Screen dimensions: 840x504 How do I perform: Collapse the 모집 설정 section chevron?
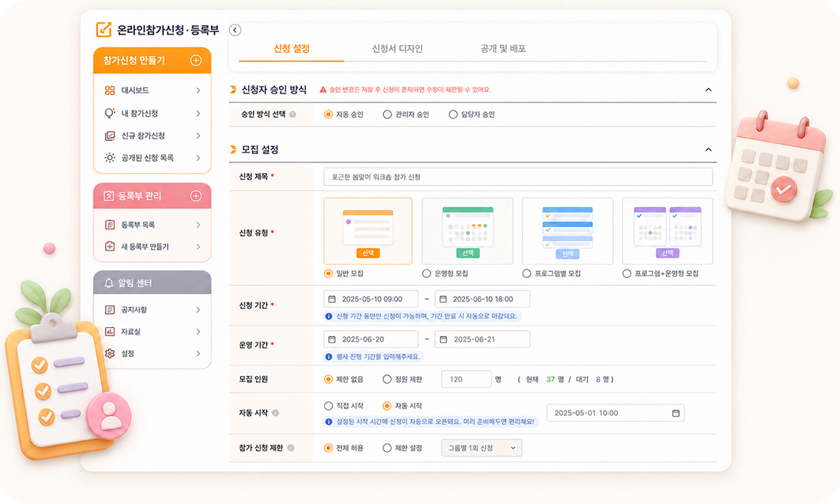(708, 149)
